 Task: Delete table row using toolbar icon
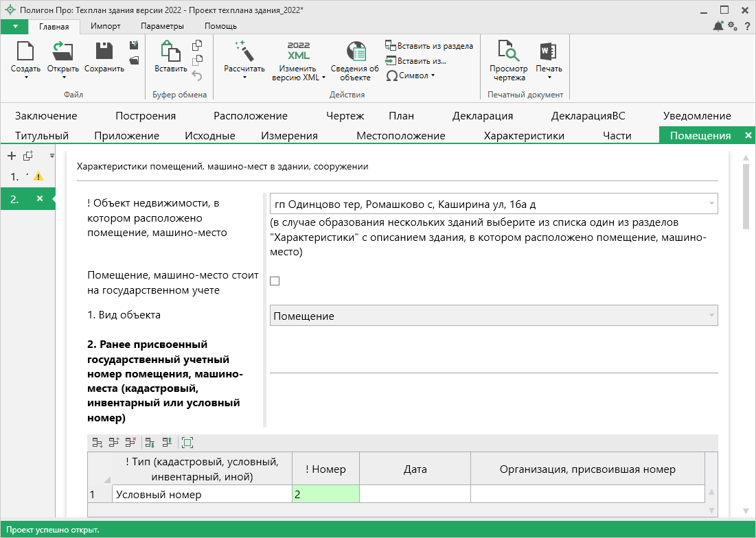(130, 443)
